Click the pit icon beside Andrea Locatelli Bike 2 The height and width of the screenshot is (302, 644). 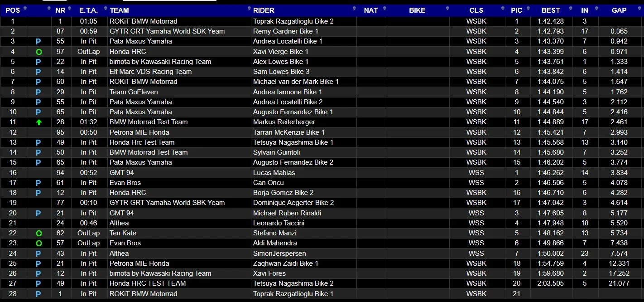pos(38,102)
